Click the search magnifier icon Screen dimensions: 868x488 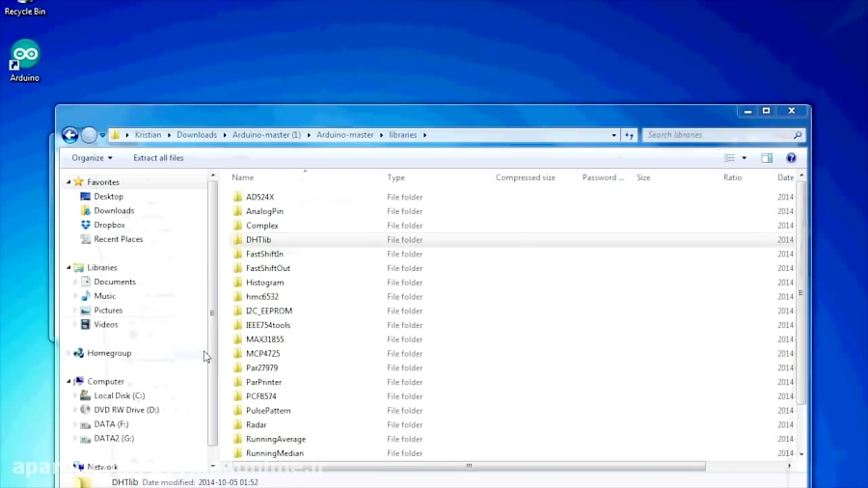tap(798, 135)
